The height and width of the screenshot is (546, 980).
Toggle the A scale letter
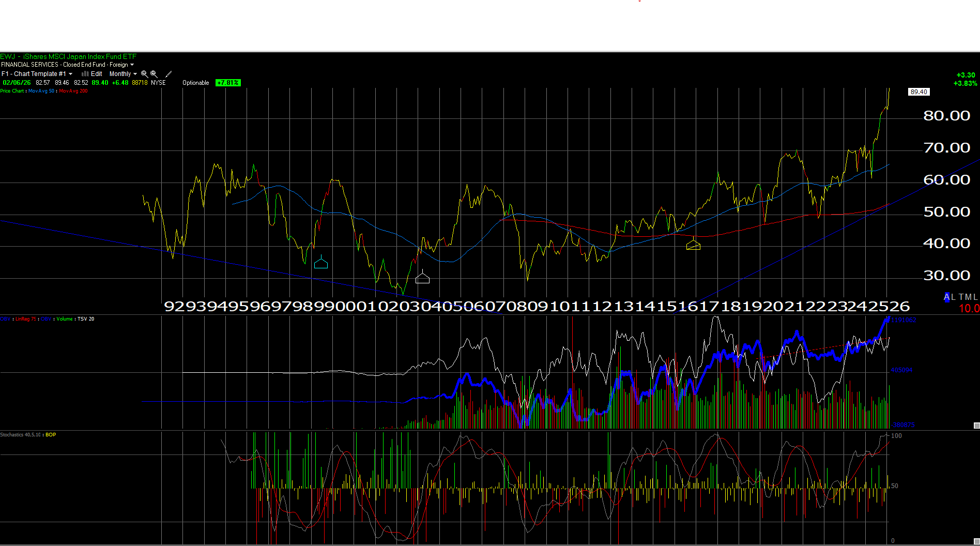pyautogui.click(x=947, y=297)
